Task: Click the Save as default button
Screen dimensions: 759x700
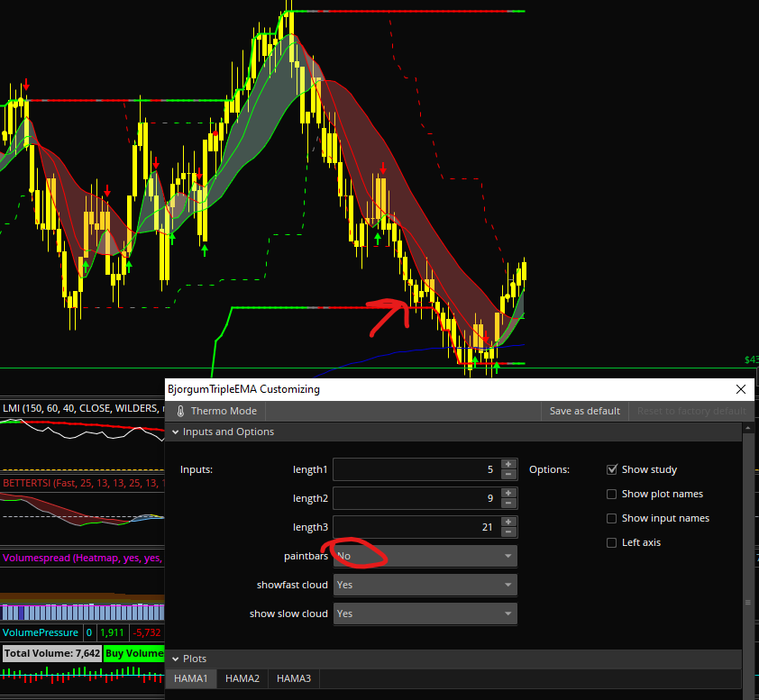Action: [584, 411]
